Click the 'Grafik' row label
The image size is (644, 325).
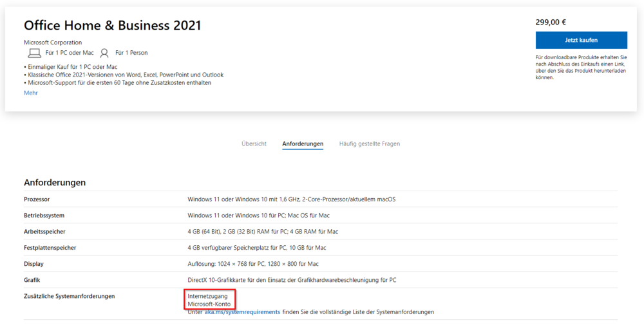pyautogui.click(x=33, y=280)
